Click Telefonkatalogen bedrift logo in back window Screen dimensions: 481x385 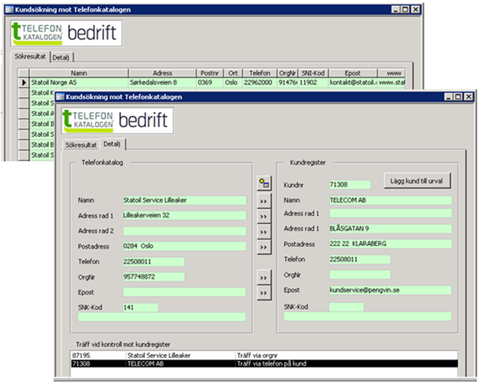(x=66, y=33)
